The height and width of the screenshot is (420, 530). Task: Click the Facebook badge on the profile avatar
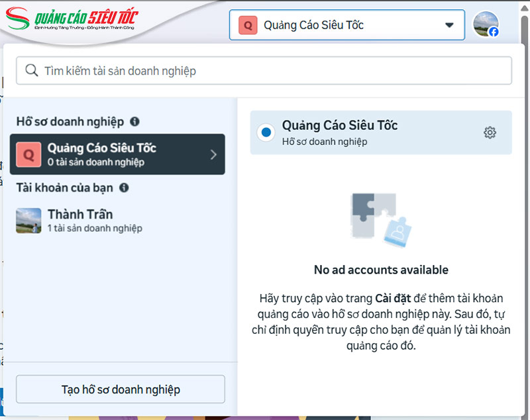click(494, 32)
